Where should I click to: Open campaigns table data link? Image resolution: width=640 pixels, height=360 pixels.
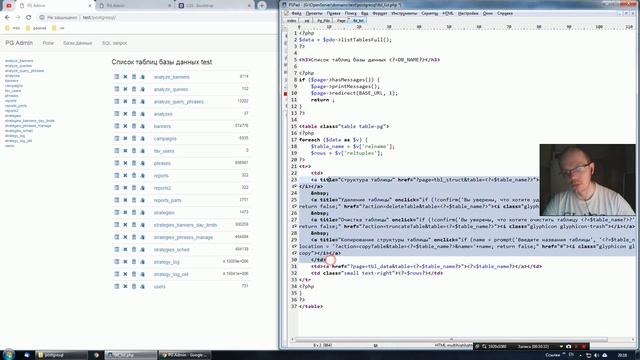coord(165,139)
